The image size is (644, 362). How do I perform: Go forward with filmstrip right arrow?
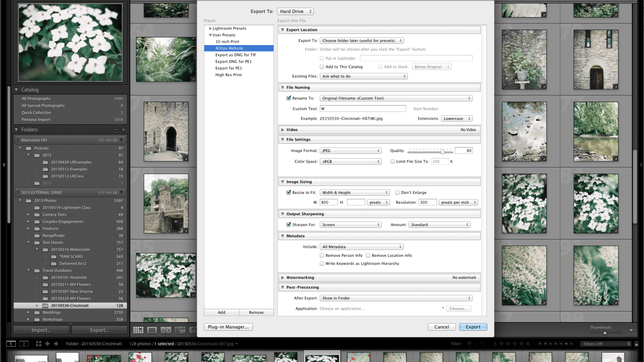(56, 344)
